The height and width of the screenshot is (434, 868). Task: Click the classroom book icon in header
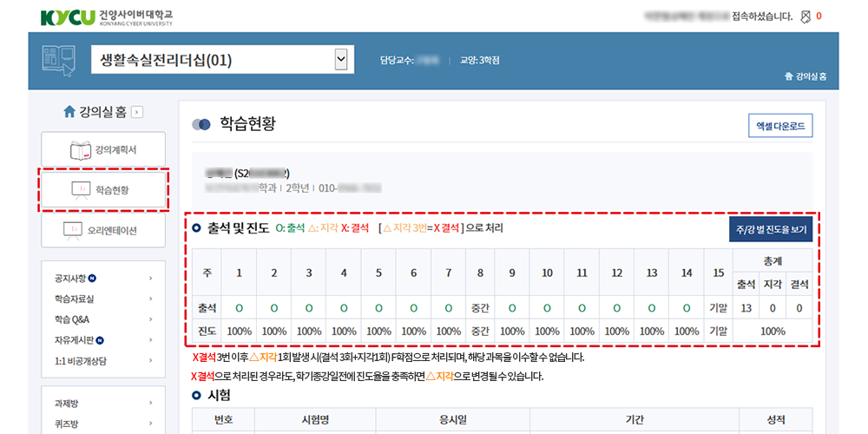coord(59,60)
